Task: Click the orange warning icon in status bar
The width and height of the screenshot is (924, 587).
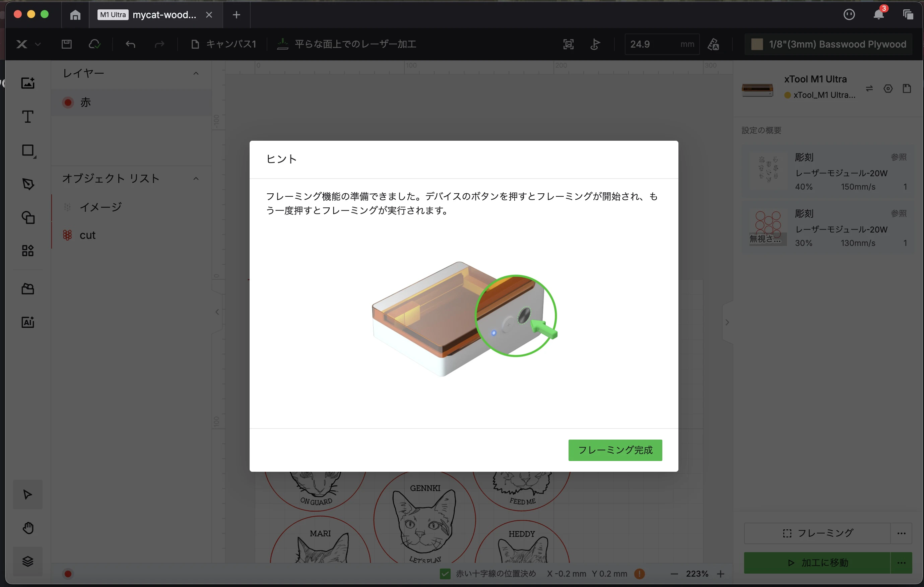Action: (639, 574)
